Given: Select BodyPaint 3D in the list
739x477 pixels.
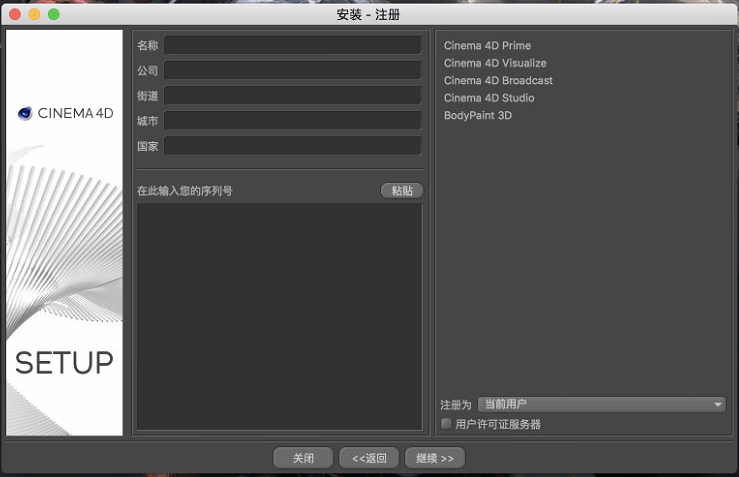Looking at the screenshot, I should pos(477,115).
